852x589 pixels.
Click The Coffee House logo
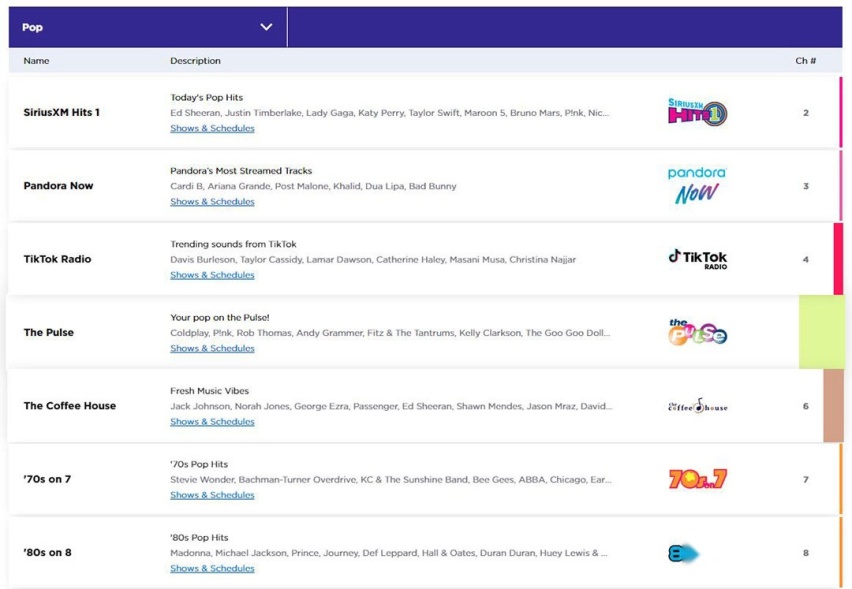pos(698,406)
